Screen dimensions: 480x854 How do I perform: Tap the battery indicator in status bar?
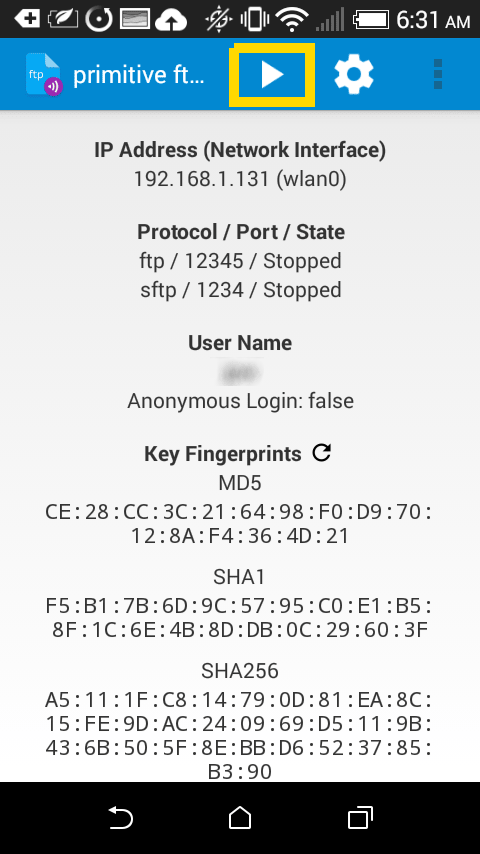click(x=372, y=21)
